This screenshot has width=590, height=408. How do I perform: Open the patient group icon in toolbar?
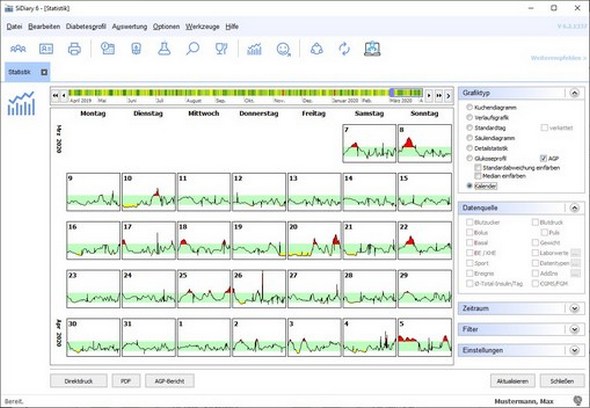click(x=18, y=49)
